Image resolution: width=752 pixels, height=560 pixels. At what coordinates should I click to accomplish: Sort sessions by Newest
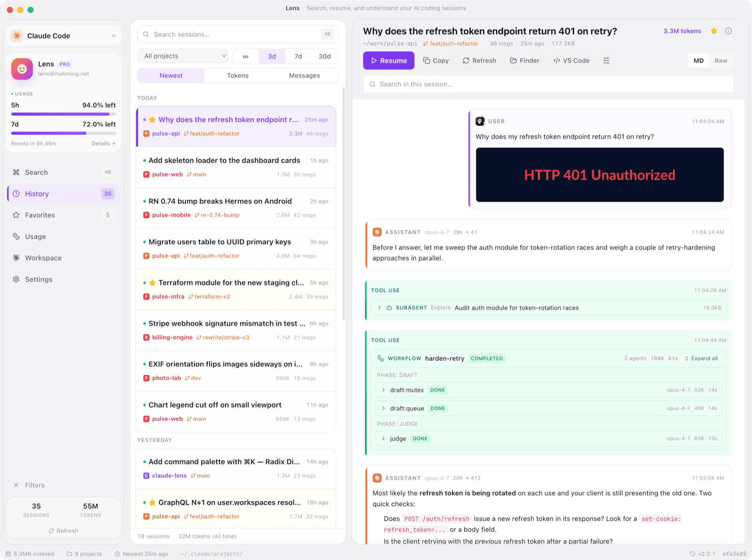171,76
